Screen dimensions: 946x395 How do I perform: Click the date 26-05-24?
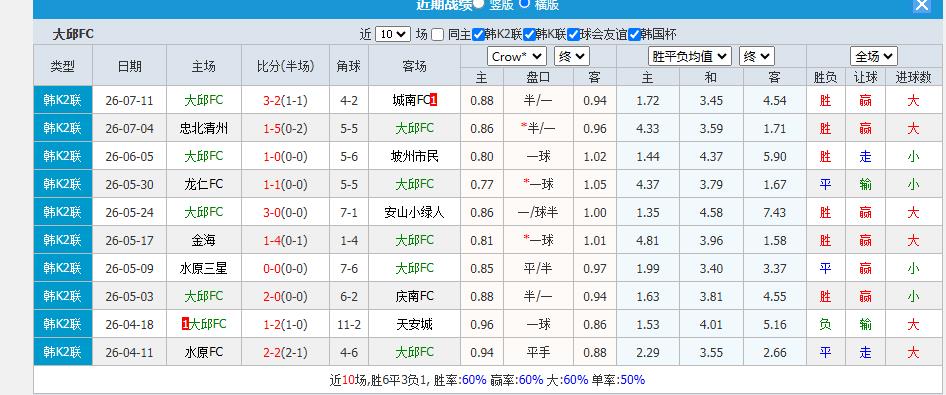(x=129, y=212)
